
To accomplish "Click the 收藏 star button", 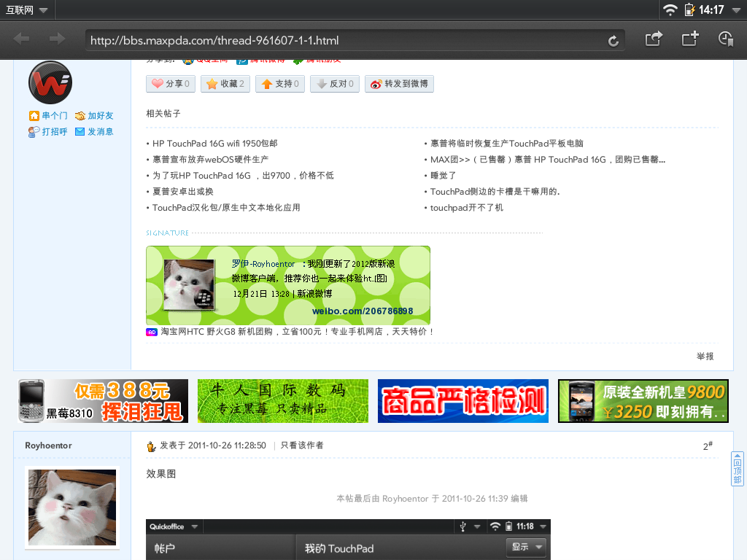I will tap(225, 84).
